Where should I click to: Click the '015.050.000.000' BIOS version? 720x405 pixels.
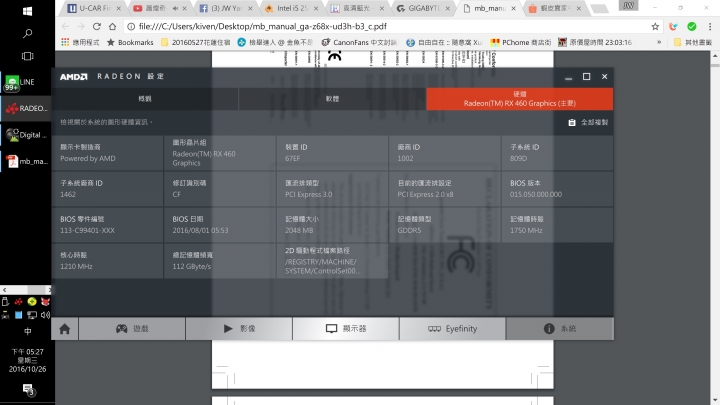pos(535,195)
